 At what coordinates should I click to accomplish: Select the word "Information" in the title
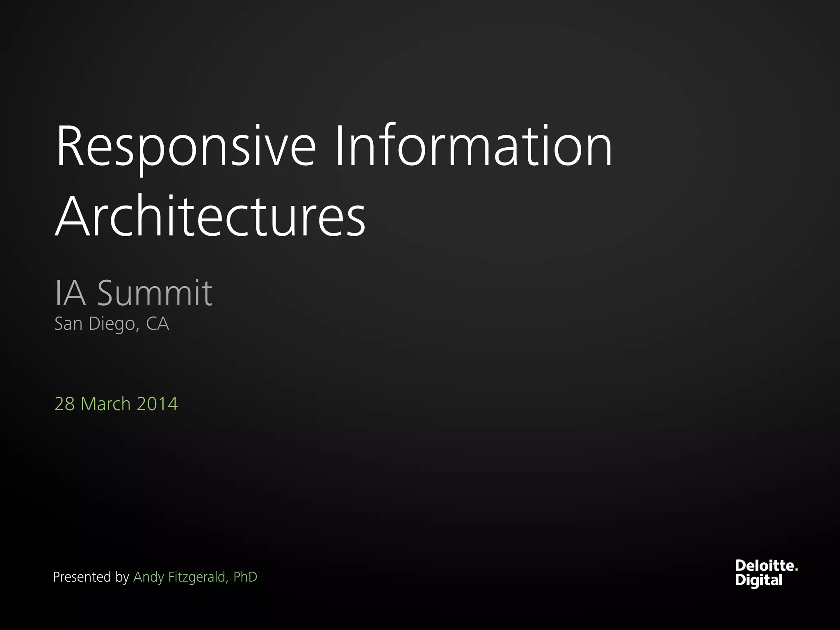pyautogui.click(x=473, y=147)
